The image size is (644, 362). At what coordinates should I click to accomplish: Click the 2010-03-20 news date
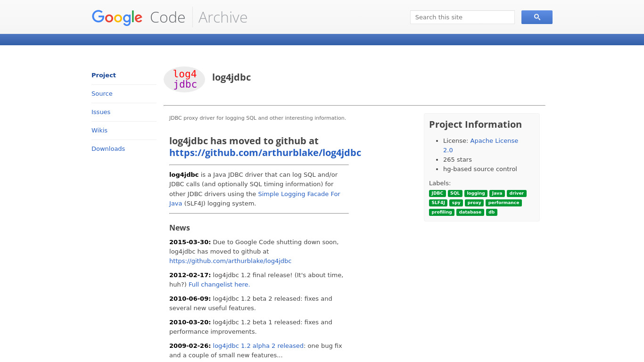pos(190,322)
